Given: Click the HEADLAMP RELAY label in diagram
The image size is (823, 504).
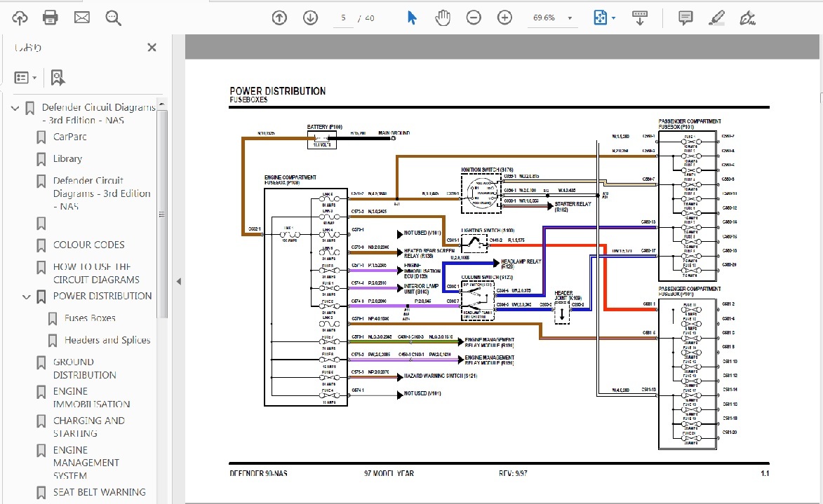Looking at the screenshot, I should click(x=521, y=264).
